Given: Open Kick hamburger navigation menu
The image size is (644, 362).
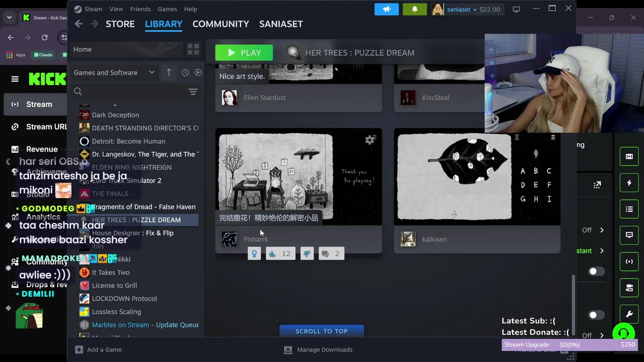Looking at the screenshot, I should click(x=15, y=79).
